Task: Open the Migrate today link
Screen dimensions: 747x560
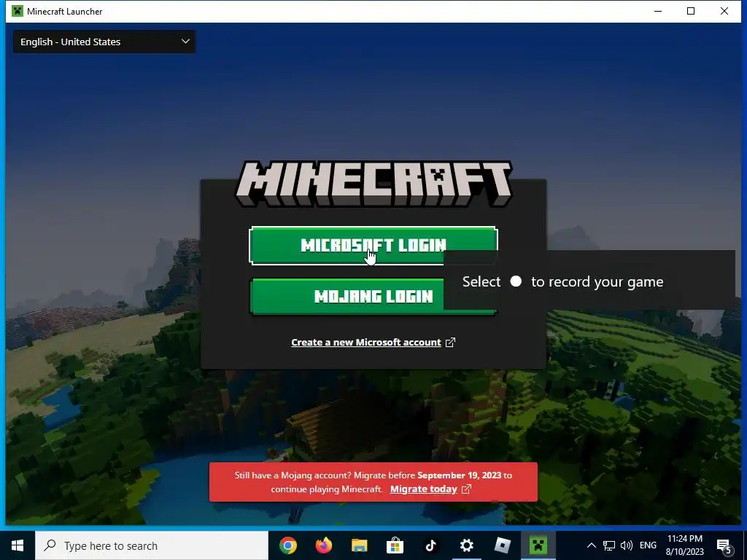Action: (x=424, y=489)
